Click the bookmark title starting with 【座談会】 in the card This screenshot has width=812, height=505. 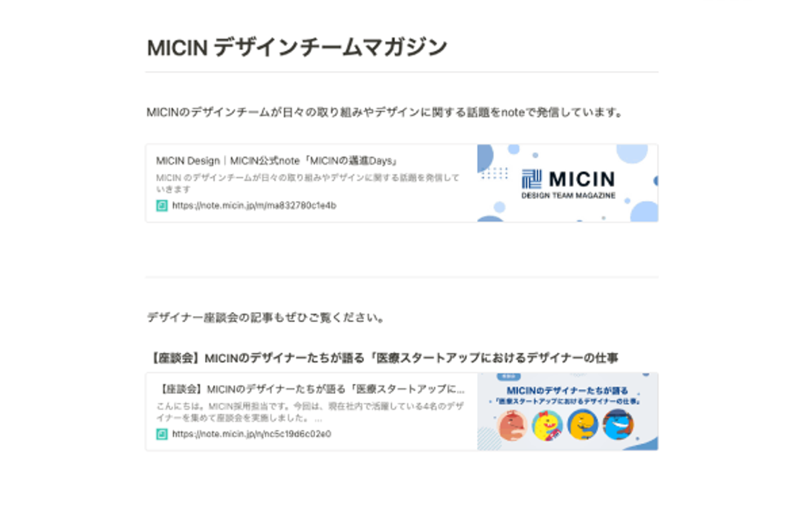coord(310,389)
